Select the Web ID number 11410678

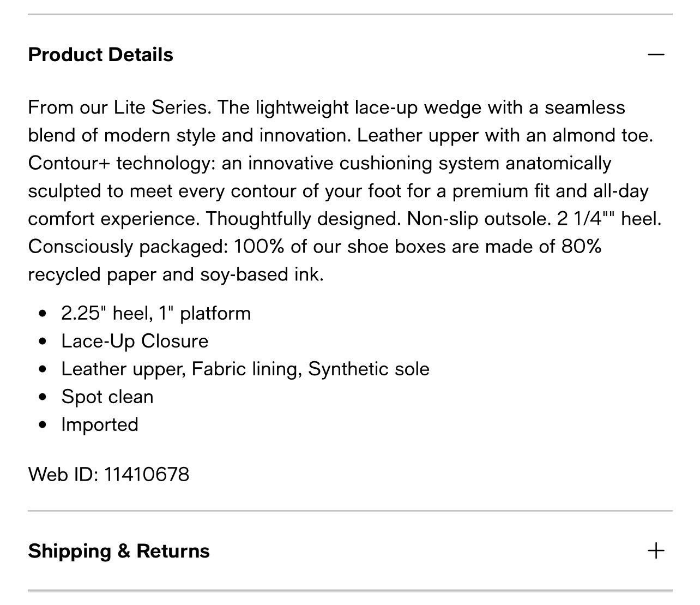(147, 474)
